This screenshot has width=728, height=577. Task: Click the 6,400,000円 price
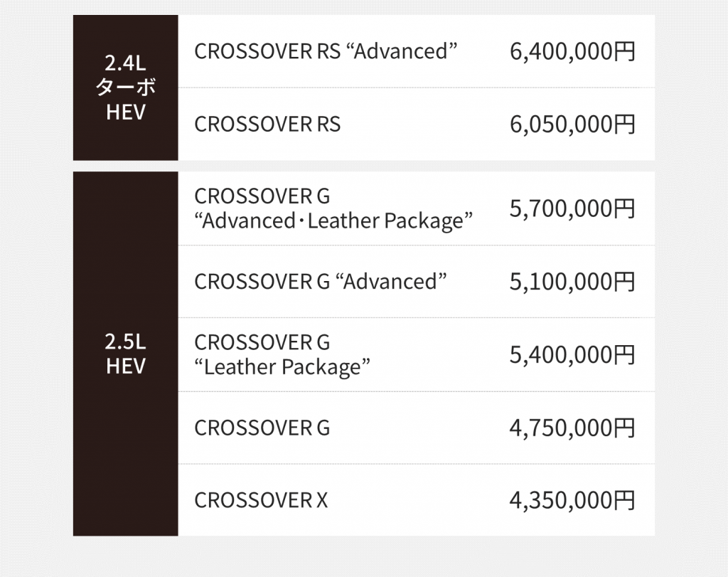coord(572,51)
